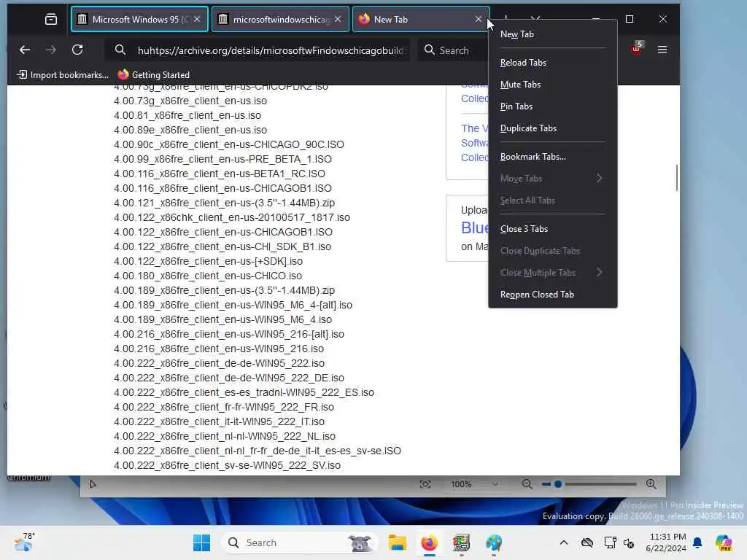Open Copilot preview icon in taskbar
This screenshot has height=560, width=747.
(724, 542)
